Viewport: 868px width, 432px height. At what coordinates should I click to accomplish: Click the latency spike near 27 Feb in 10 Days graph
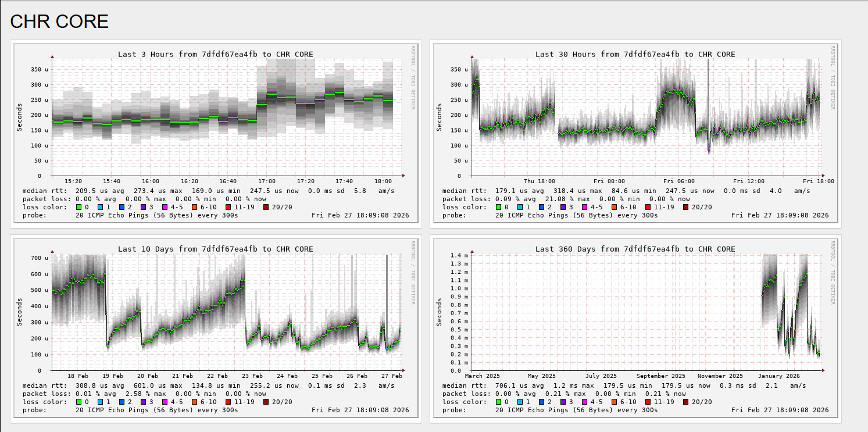[387, 291]
